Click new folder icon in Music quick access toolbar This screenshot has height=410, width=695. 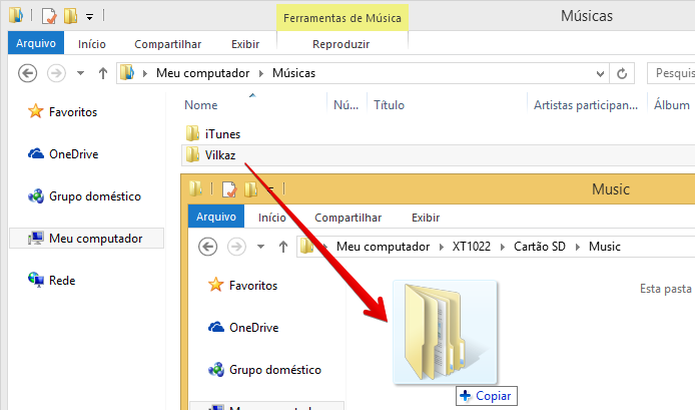point(250,190)
